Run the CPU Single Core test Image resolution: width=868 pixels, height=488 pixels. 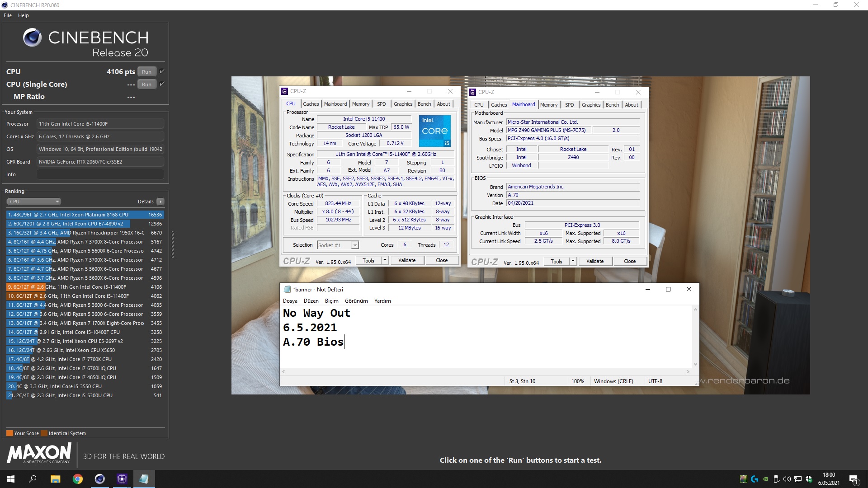click(x=147, y=84)
